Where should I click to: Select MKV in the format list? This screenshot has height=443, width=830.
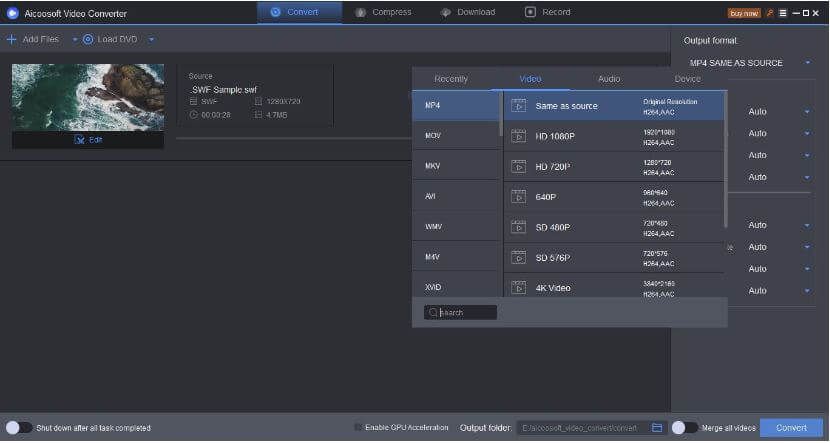tap(456, 166)
